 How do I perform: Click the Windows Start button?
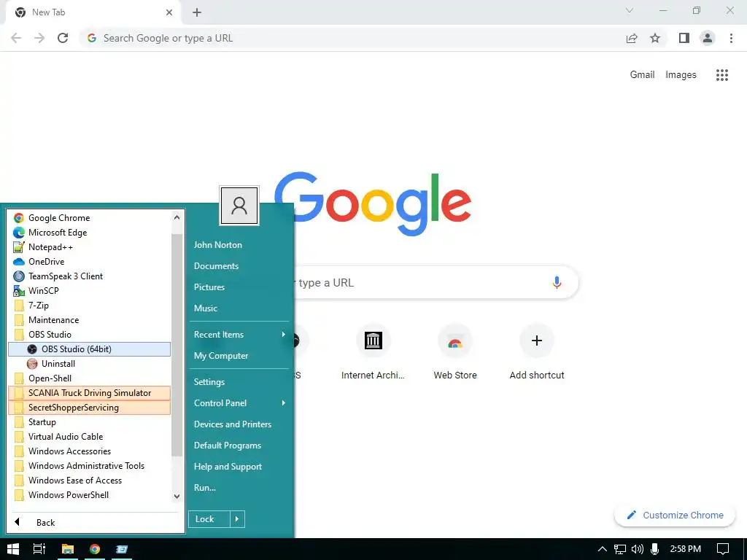[x=13, y=549]
